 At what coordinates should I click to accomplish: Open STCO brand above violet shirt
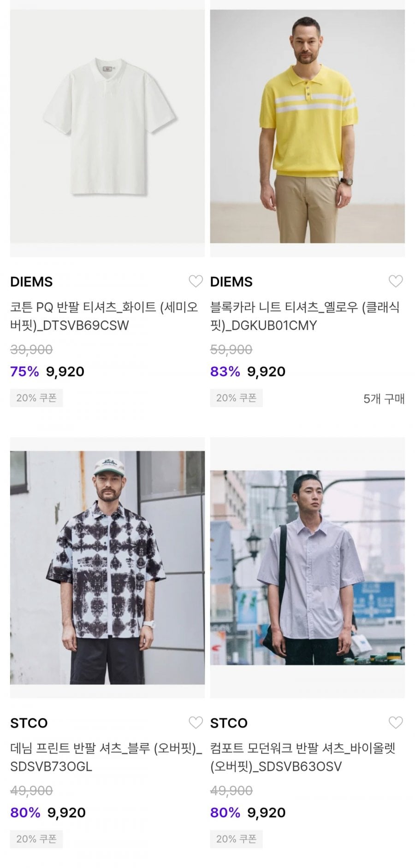229,723
